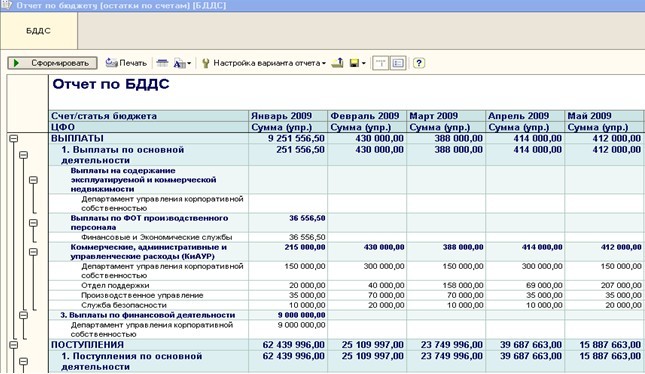Screen dimensions: 645x374
Task: Collapse the ВЫПЛАТЫ group
Action: coord(14,139)
